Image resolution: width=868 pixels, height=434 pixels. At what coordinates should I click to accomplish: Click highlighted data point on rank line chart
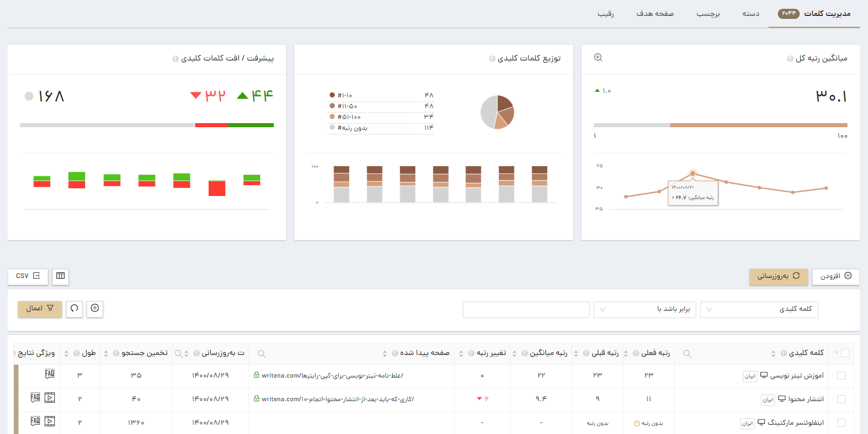[x=693, y=173]
